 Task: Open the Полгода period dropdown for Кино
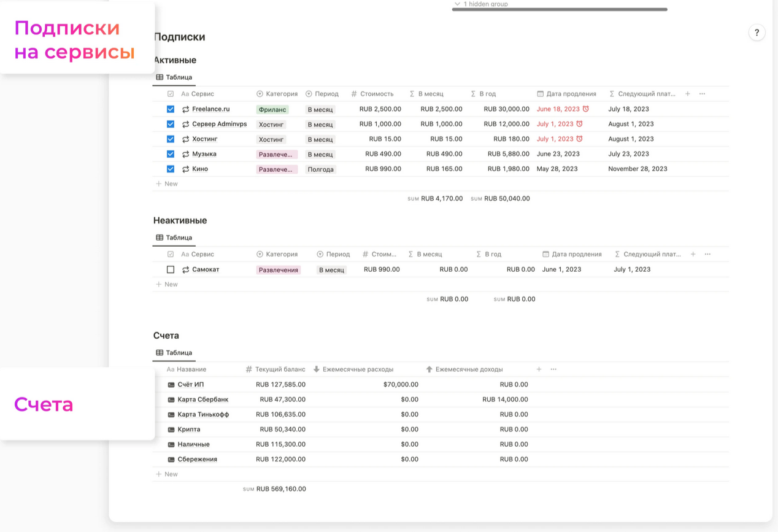point(320,169)
